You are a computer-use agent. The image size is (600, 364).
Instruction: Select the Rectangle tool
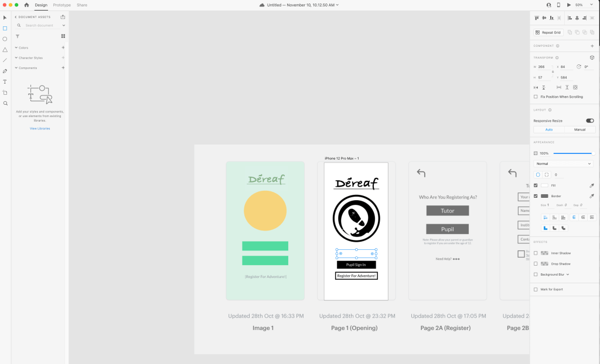click(5, 28)
